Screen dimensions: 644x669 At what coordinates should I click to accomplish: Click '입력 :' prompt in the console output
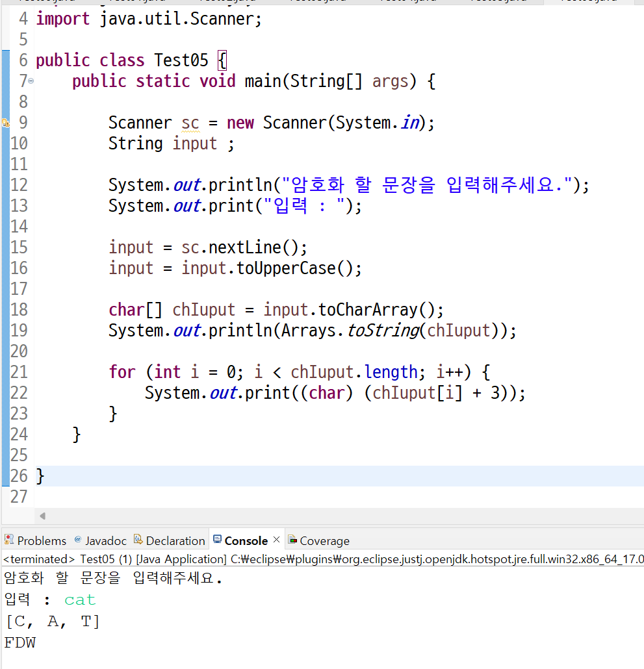pyautogui.click(x=27, y=600)
